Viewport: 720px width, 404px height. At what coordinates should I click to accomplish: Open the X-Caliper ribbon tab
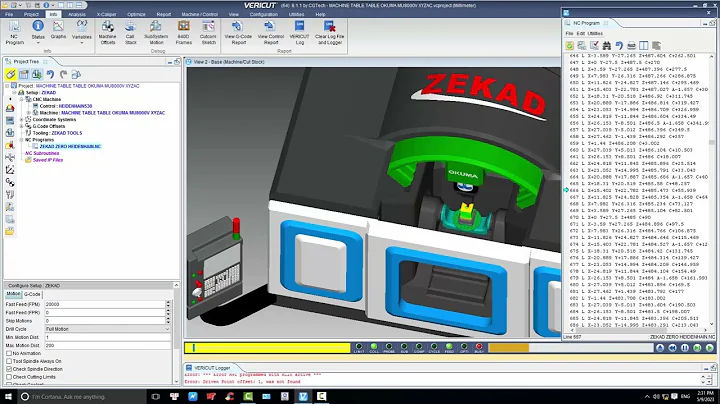(106, 14)
